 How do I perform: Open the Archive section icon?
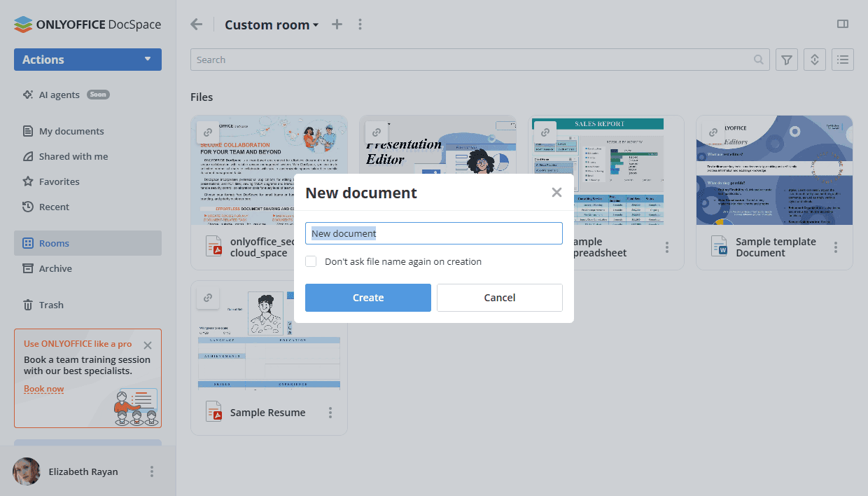pyautogui.click(x=29, y=268)
